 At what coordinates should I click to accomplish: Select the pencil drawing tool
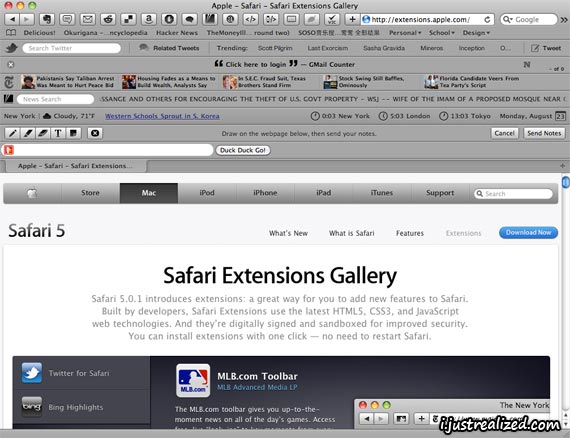[x=12, y=133]
